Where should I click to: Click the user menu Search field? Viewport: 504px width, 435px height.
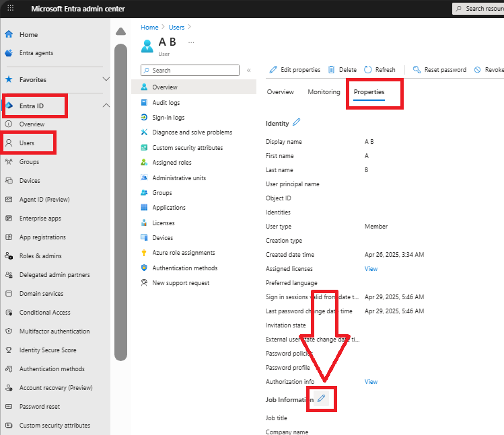(x=190, y=71)
